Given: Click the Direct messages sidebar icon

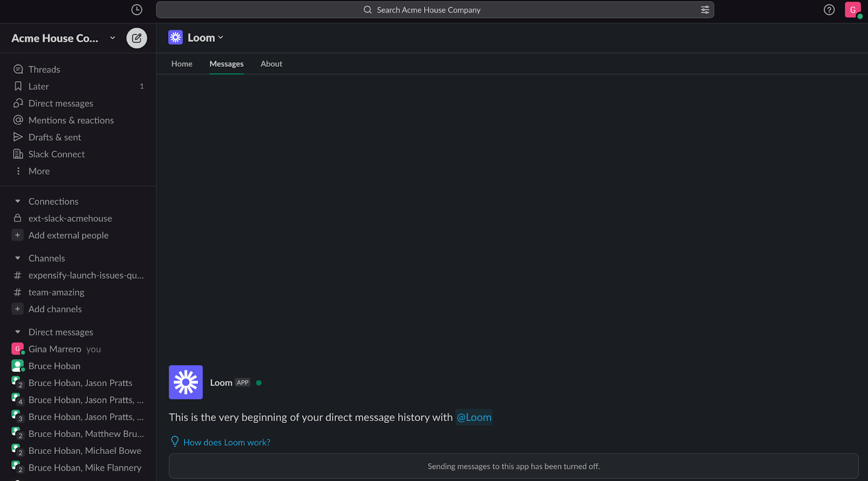Looking at the screenshot, I should coord(18,103).
